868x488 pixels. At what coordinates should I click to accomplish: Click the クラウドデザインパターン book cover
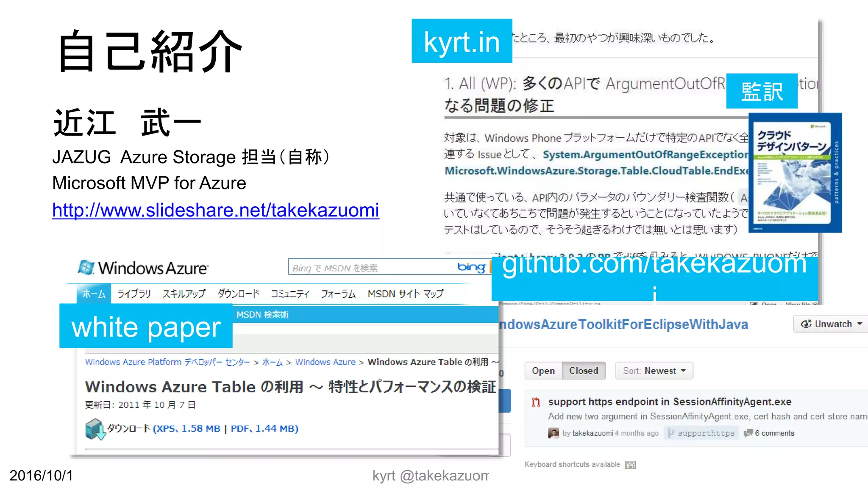coord(795,172)
